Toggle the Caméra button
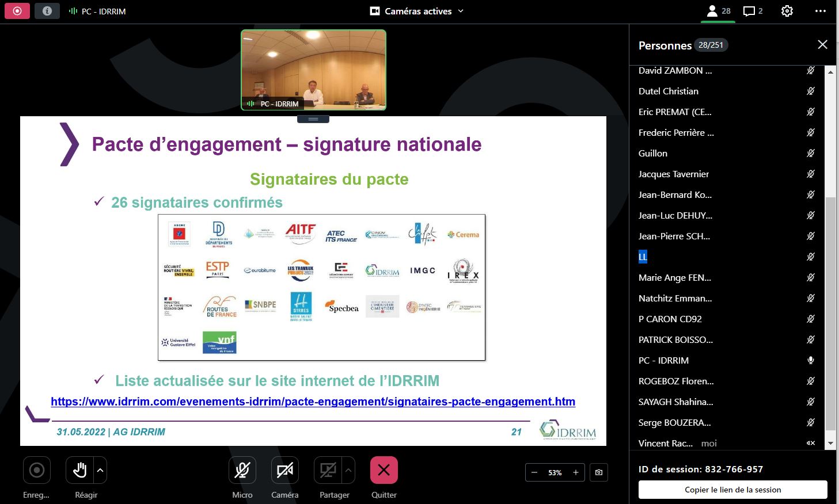Viewport: 839px width, 504px height. click(285, 471)
